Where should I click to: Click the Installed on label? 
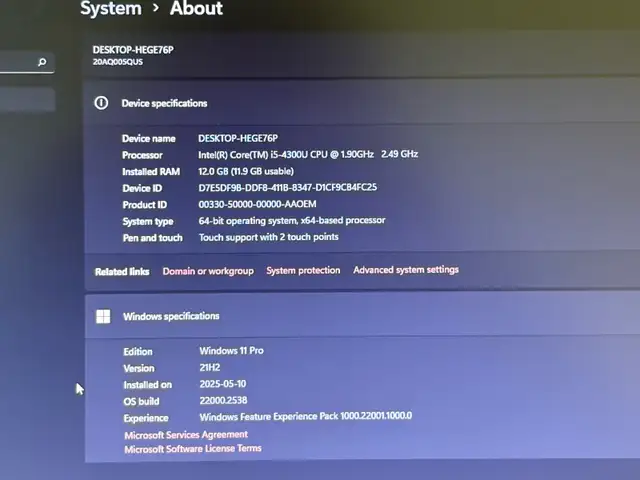[148, 385]
